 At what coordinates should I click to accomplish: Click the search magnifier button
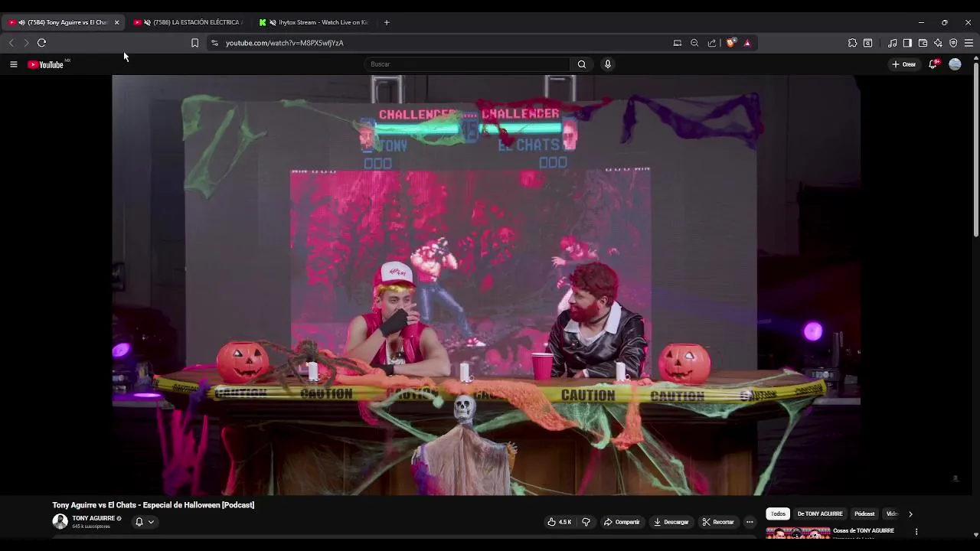pos(582,64)
